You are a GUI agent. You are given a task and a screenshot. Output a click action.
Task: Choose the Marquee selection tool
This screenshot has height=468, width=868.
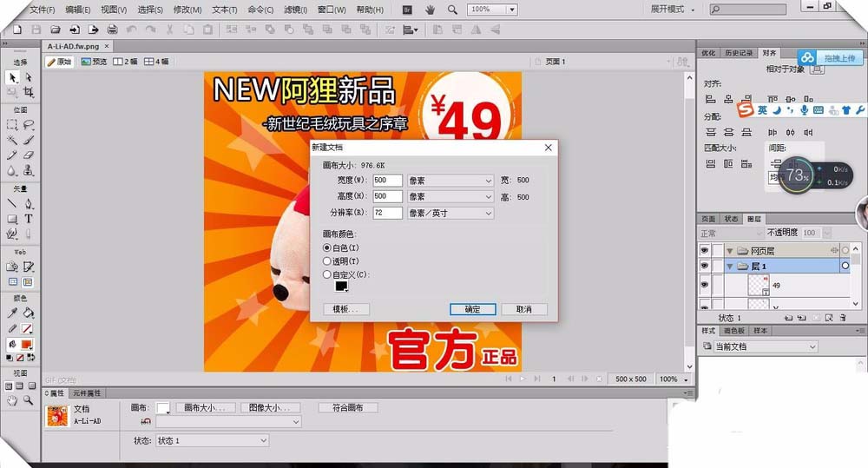click(x=13, y=124)
